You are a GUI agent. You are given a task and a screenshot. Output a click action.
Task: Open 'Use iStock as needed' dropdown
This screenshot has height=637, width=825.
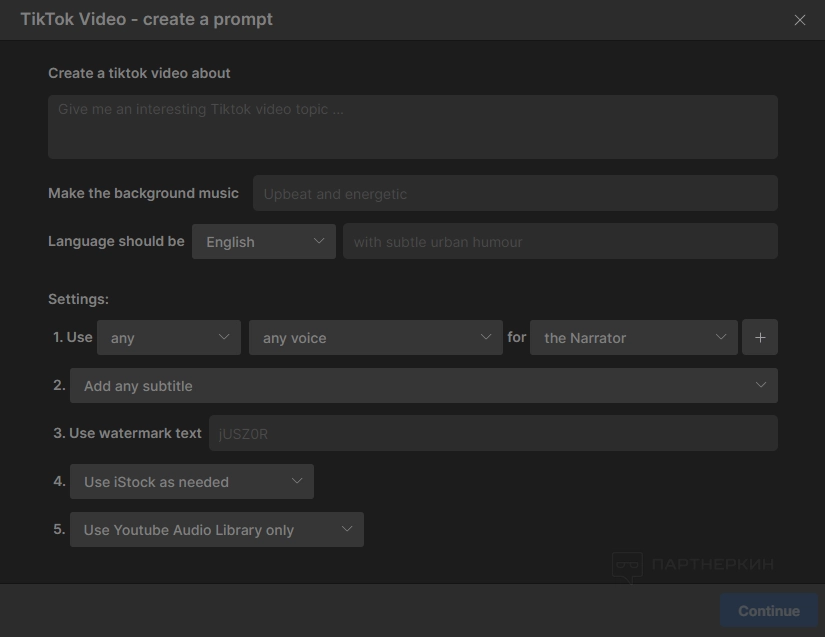(192, 481)
